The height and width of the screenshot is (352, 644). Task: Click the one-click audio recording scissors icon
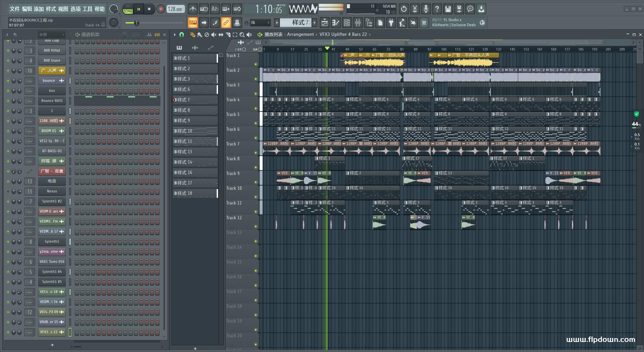(x=415, y=9)
